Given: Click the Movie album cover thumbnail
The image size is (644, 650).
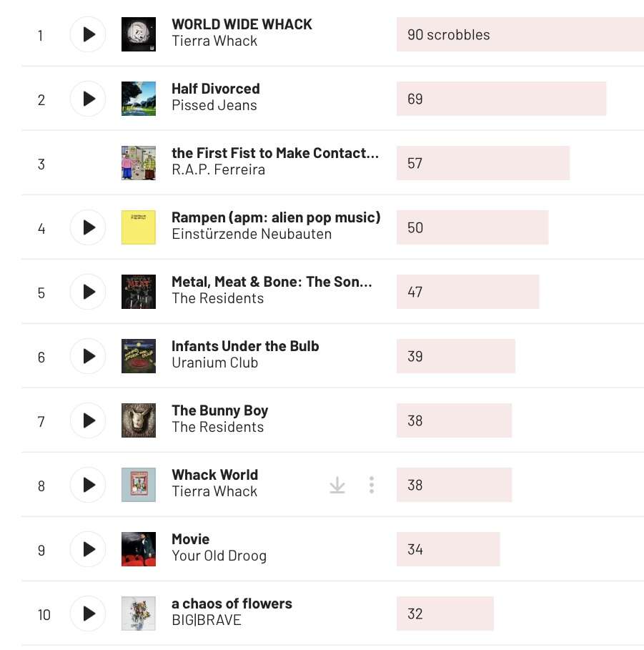Looking at the screenshot, I should (139, 549).
